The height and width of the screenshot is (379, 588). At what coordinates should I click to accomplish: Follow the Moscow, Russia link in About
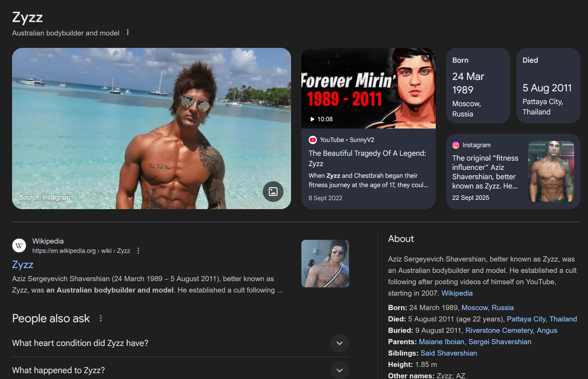[487, 308]
